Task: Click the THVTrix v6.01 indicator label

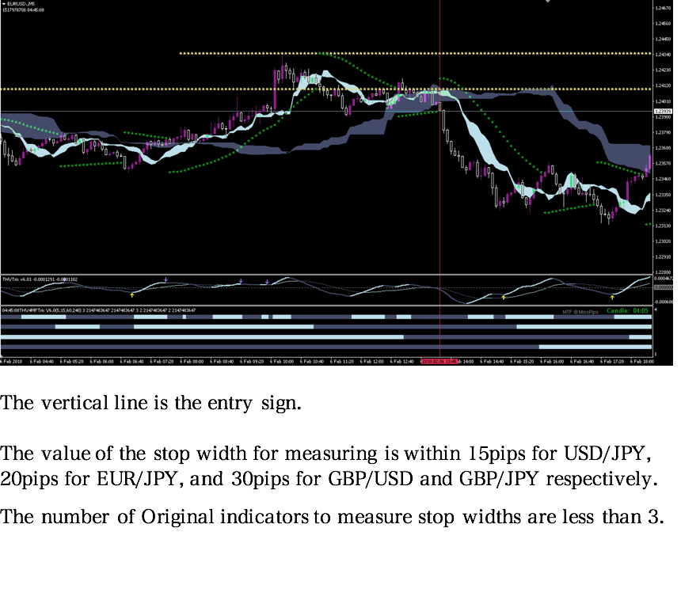Action: click(40, 279)
